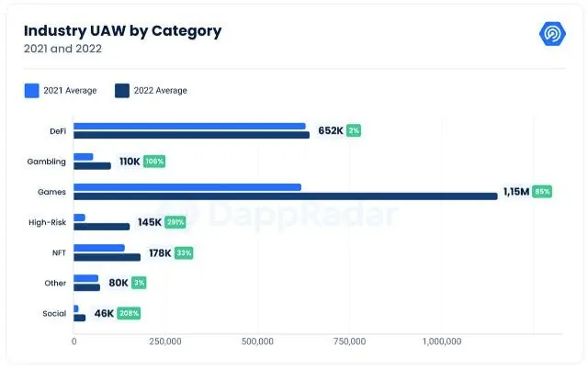Click the DappRadar hexagon logo icon
This screenshot has height=369, width=588.
click(552, 34)
